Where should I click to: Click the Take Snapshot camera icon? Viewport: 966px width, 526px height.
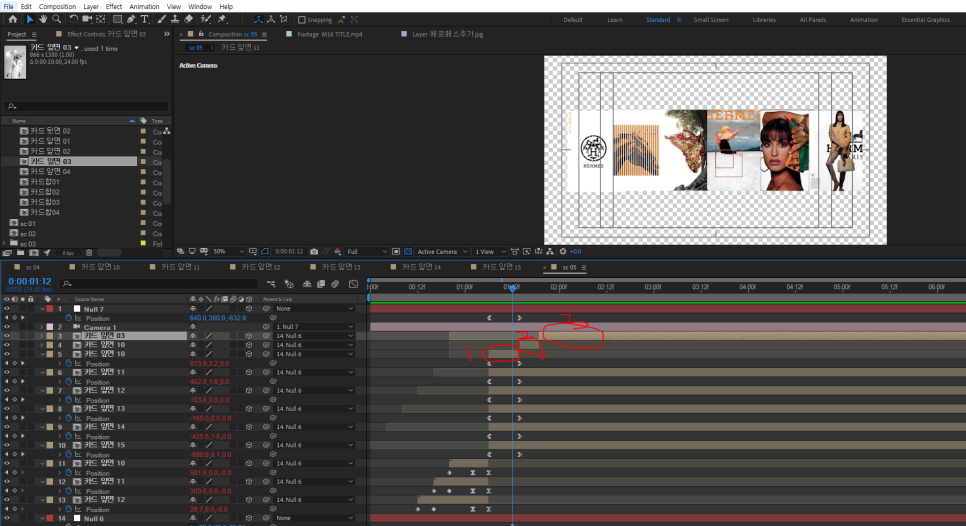click(x=314, y=251)
